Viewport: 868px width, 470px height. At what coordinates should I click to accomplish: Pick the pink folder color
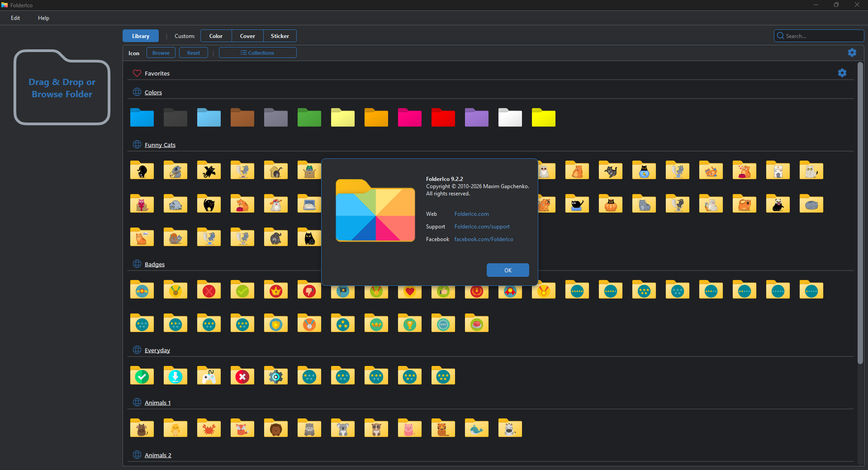tap(410, 118)
